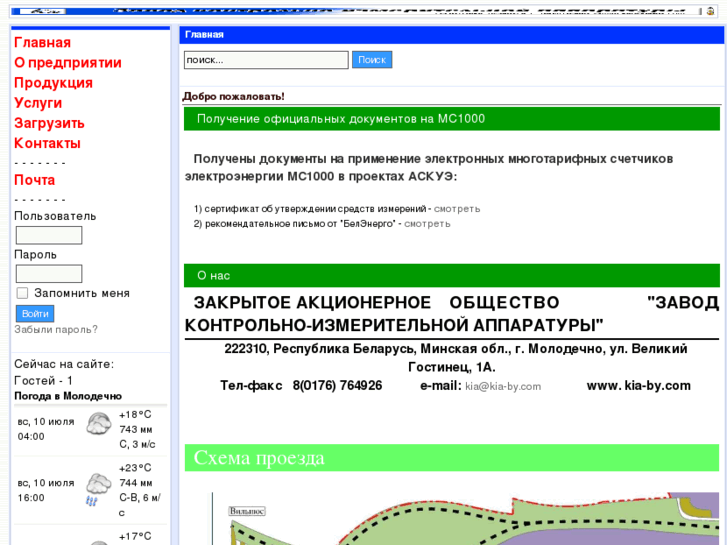The height and width of the screenshot is (545, 727).
Task: Focus the поиск search box
Action: pos(266,60)
